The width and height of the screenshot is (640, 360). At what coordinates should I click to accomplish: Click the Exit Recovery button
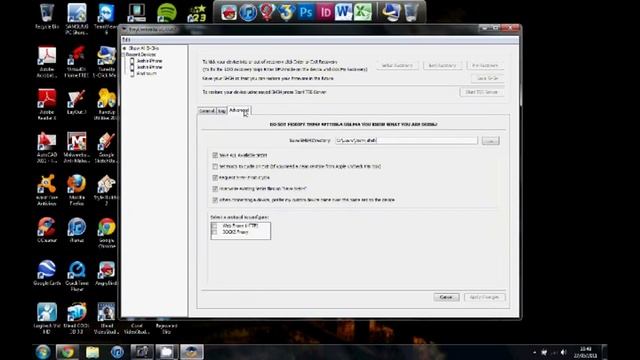pyautogui.click(x=442, y=66)
